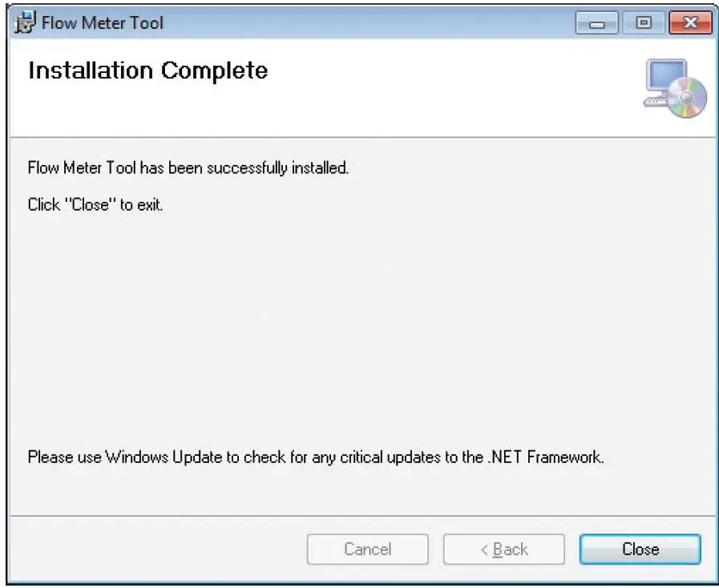Image resolution: width=719 pixels, height=588 pixels.
Task: Click the 'successfully installed' message text
Action: click(188, 167)
